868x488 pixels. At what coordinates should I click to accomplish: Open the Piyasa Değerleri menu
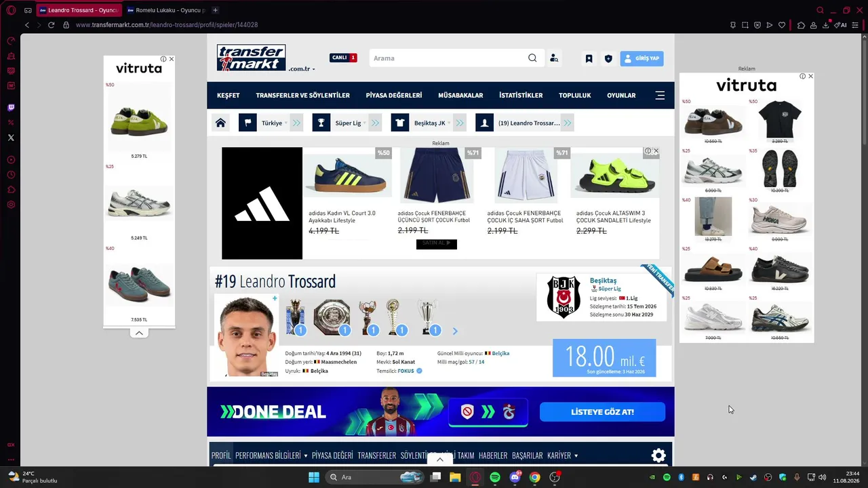pyautogui.click(x=394, y=96)
